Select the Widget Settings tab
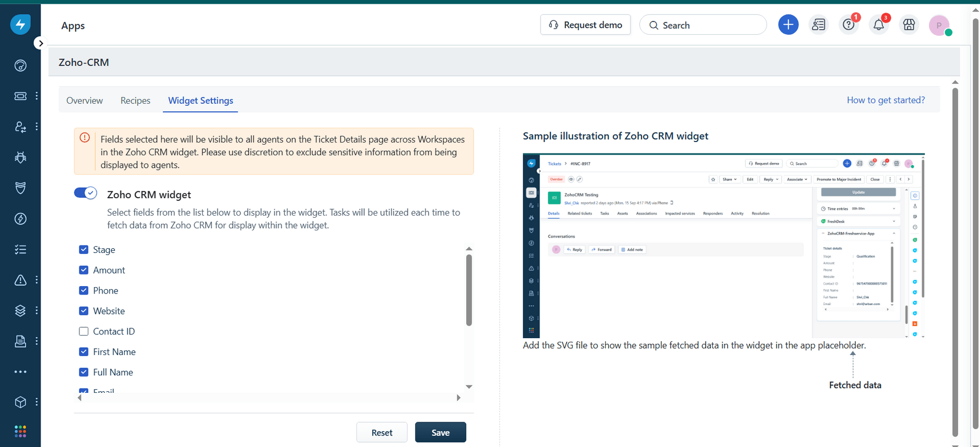Viewport: 980px width, 447px height. [x=200, y=100]
